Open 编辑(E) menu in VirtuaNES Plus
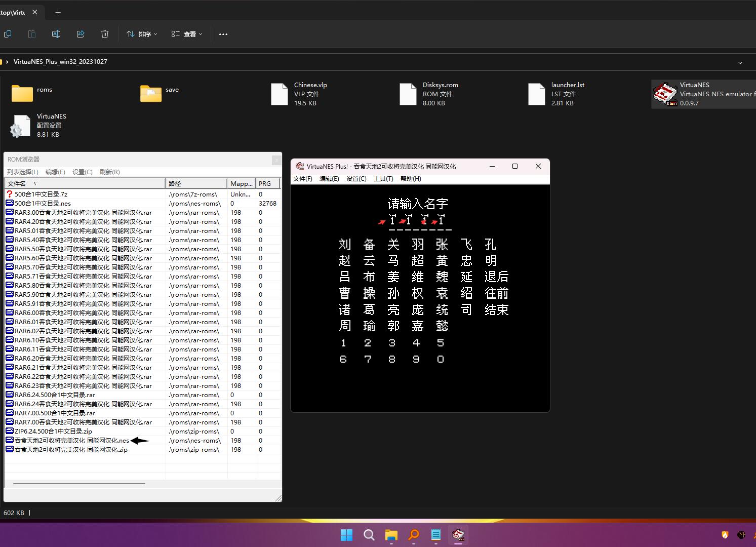 tap(329, 179)
